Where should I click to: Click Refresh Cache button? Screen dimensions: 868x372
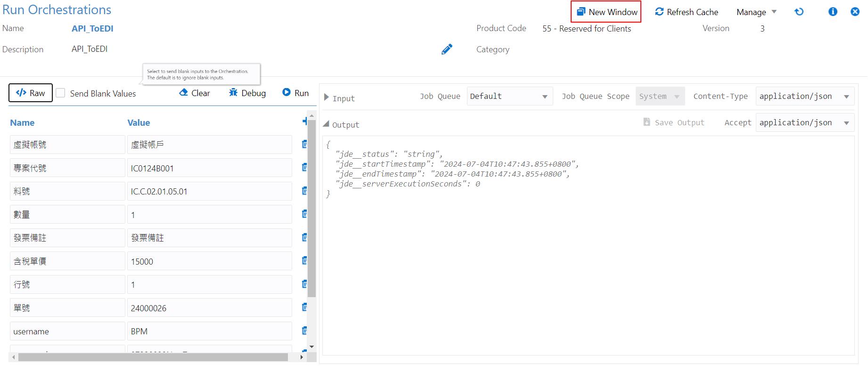tap(687, 12)
